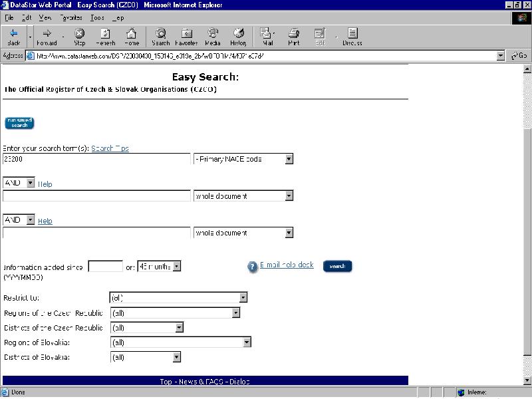Image resolution: width=532 pixels, height=399 pixels.
Task: Click the blue search button
Action: 337,266
